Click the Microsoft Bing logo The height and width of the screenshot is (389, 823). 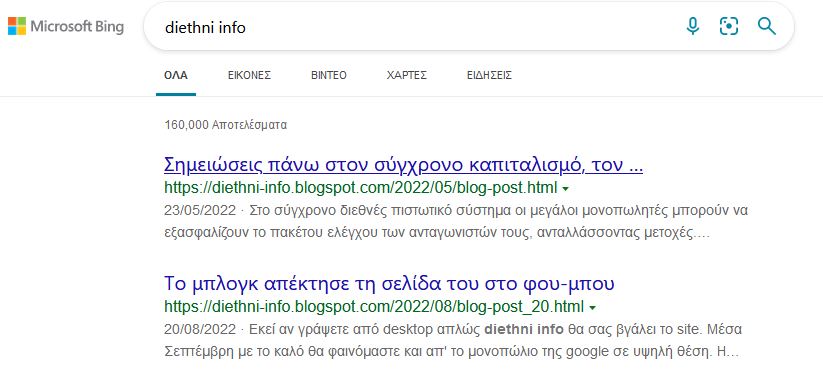coord(66,26)
